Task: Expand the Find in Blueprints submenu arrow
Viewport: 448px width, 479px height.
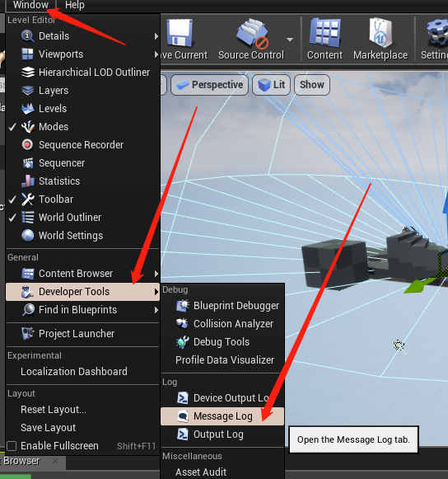Action: pyautogui.click(x=156, y=310)
